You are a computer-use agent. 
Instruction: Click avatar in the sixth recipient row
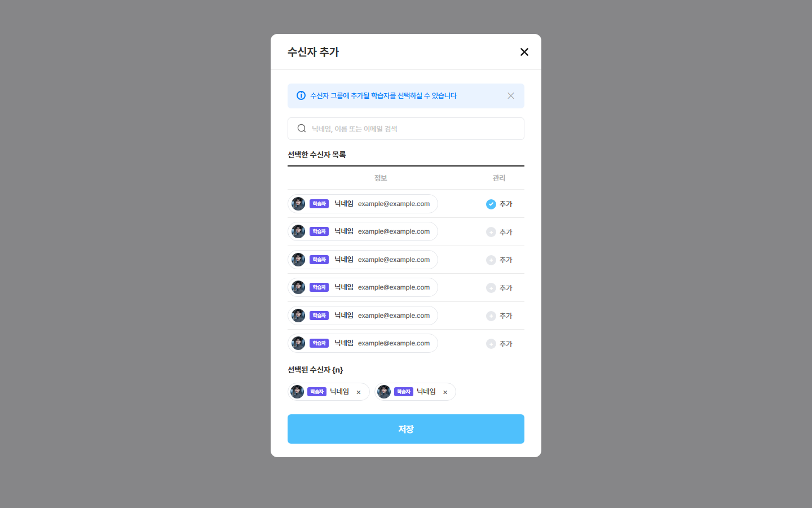pos(298,343)
